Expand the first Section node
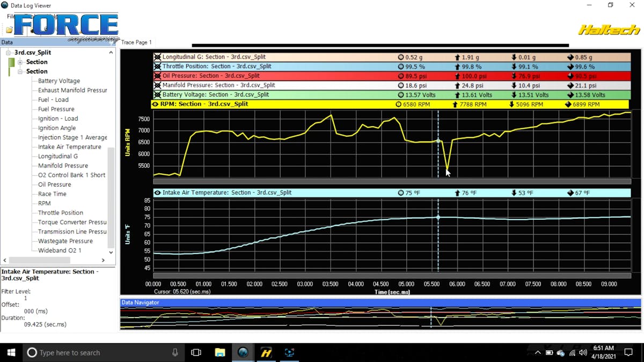The height and width of the screenshot is (362, 644). (20, 62)
